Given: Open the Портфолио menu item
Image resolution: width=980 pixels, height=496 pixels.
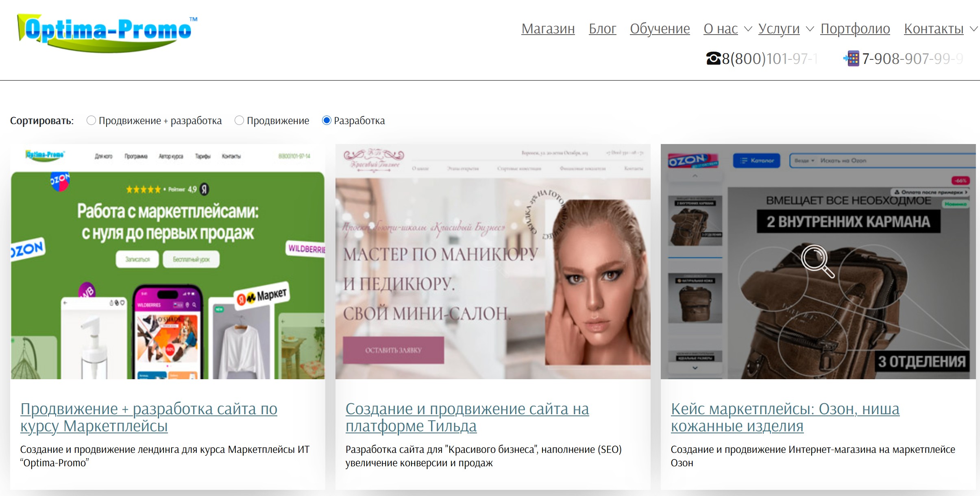Looking at the screenshot, I should tap(855, 29).
